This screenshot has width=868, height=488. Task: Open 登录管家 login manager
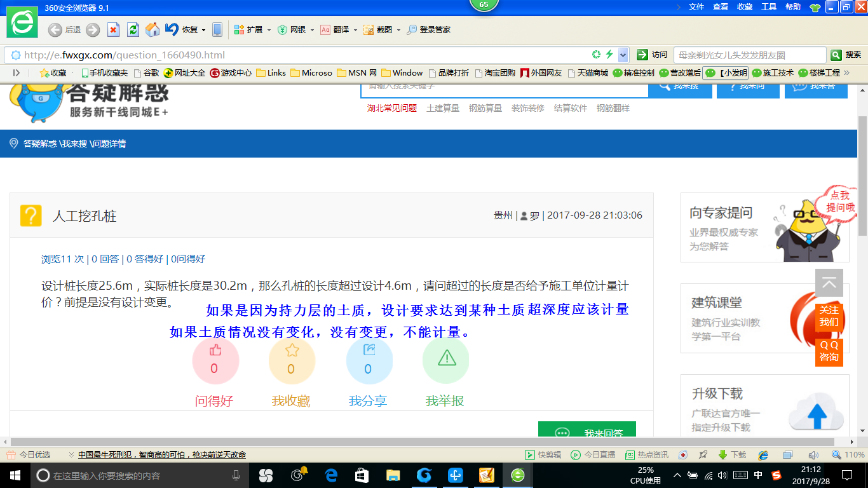[x=429, y=30]
